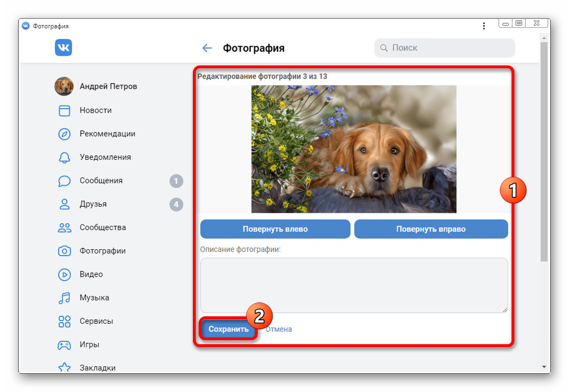
Task: Open Музыка section
Action: [x=94, y=298]
